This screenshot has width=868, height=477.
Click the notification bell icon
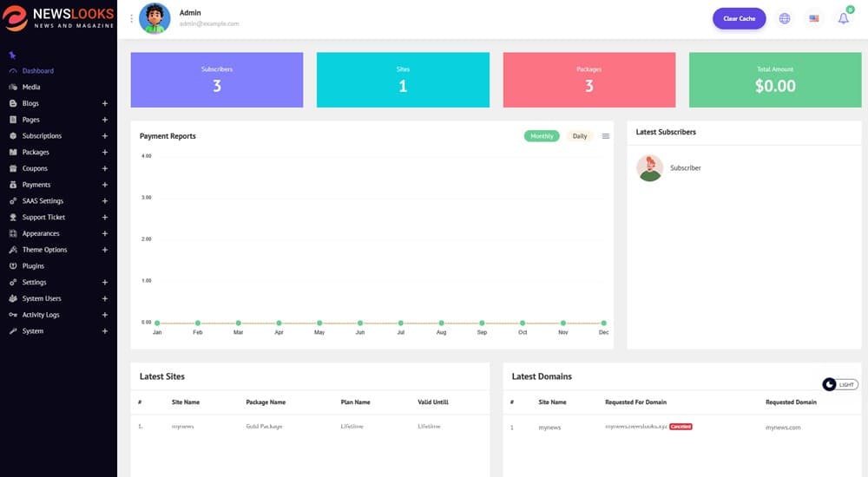(843, 18)
